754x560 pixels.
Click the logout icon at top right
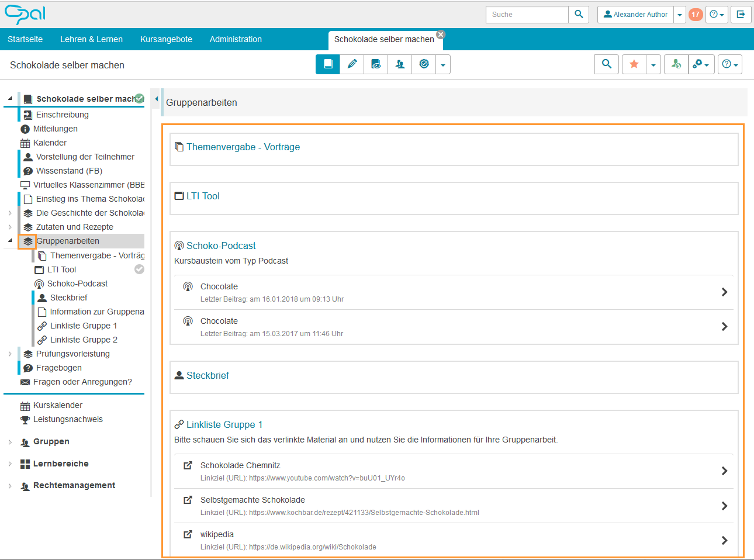click(741, 15)
